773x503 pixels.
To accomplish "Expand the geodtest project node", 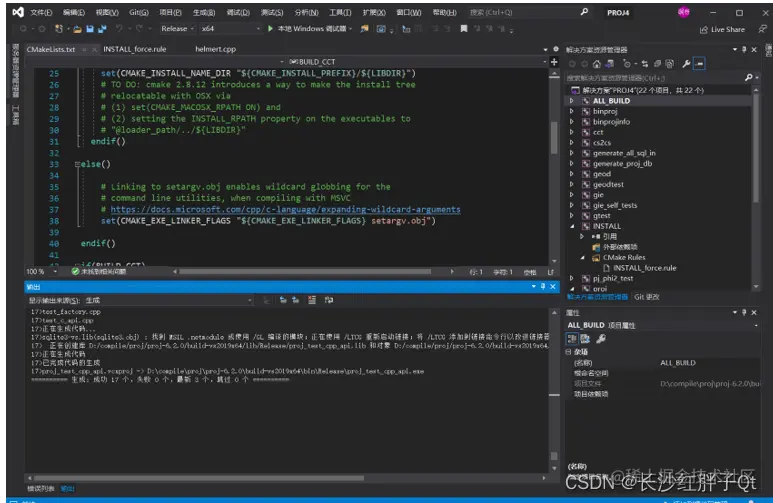I will [x=572, y=184].
